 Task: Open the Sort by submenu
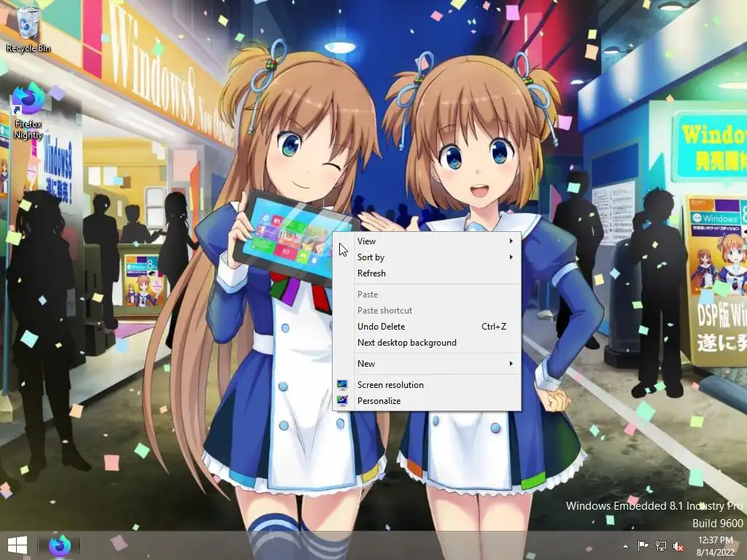click(426, 257)
